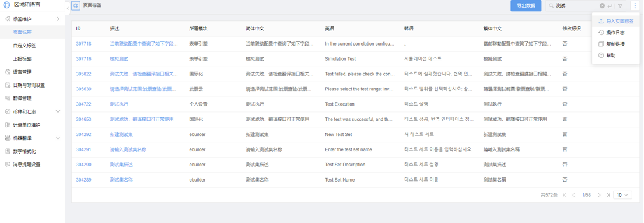Select 导入页面标签 from the dropdown menu

[x=615, y=21]
